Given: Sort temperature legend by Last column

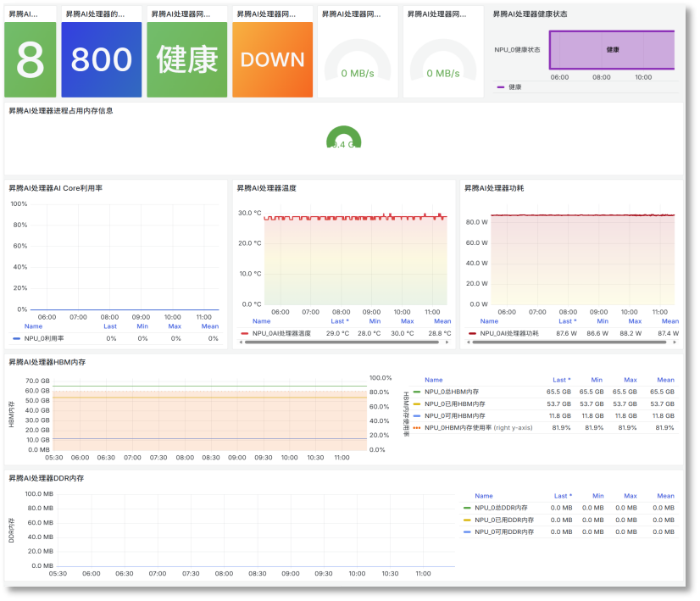Looking at the screenshot, I should 339,321.
